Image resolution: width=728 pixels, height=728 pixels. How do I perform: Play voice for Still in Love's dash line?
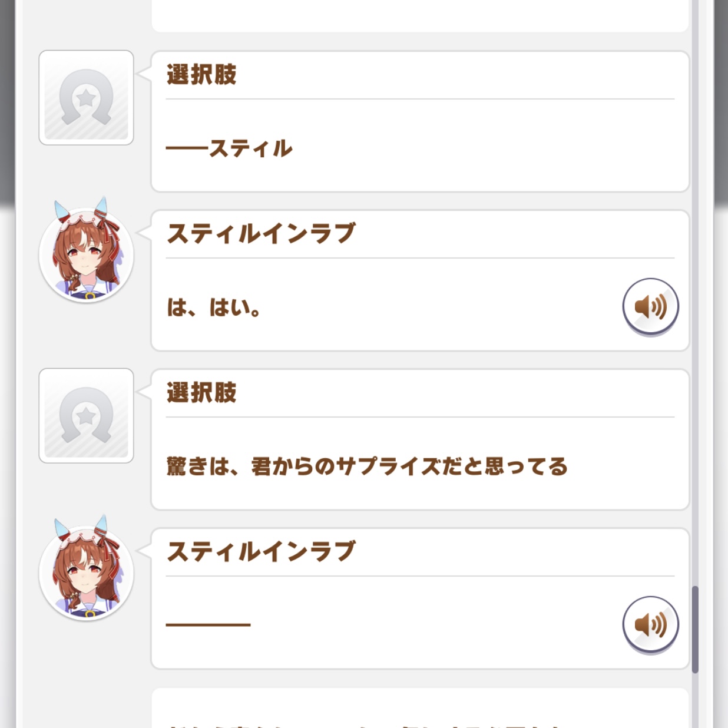tap(650, 624)
